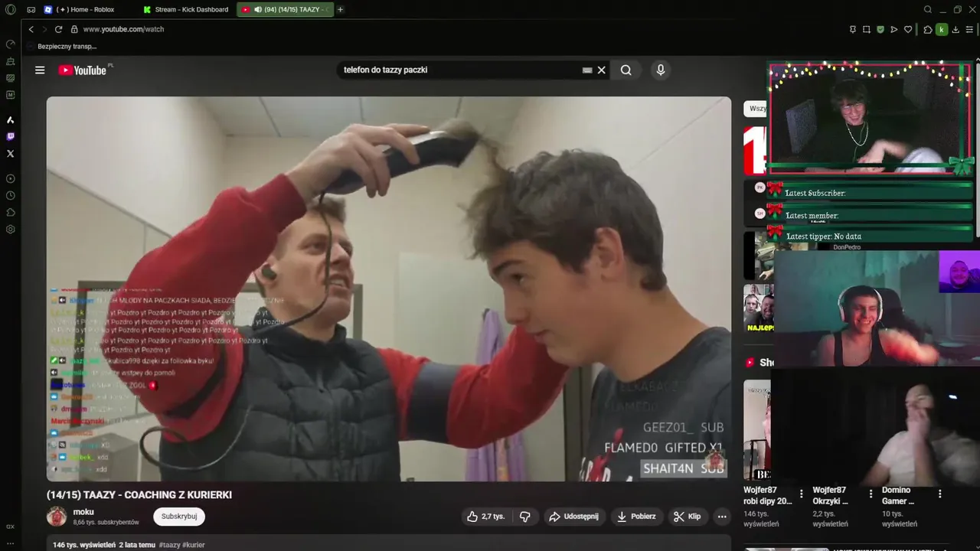This screenshot has width=980, height=551.
Task: Open the extensions cube icon
Action: click(x=928, y=29)
